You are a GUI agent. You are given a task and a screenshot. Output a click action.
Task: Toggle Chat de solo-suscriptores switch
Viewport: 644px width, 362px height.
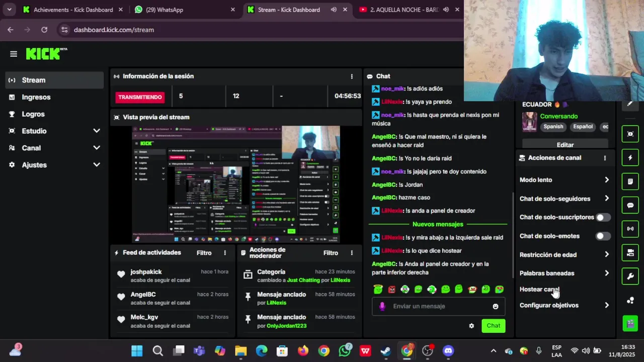tap(603, 217)
